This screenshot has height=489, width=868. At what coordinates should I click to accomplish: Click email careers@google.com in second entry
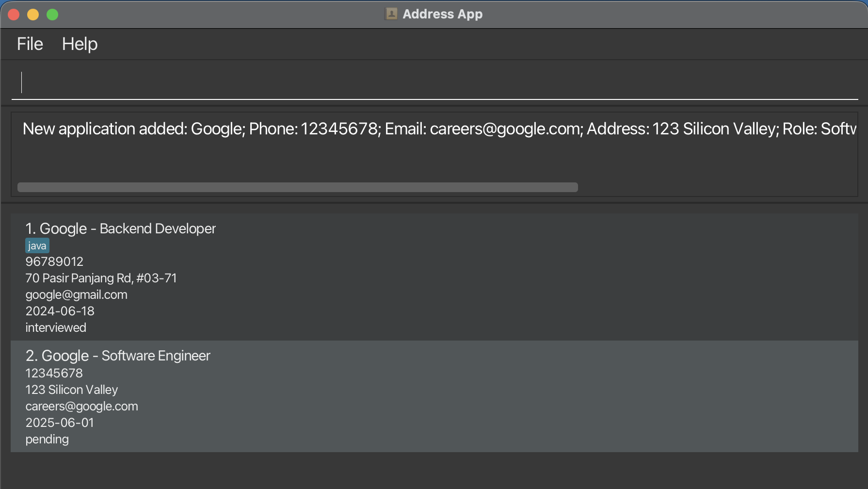[x=81, y=407]
